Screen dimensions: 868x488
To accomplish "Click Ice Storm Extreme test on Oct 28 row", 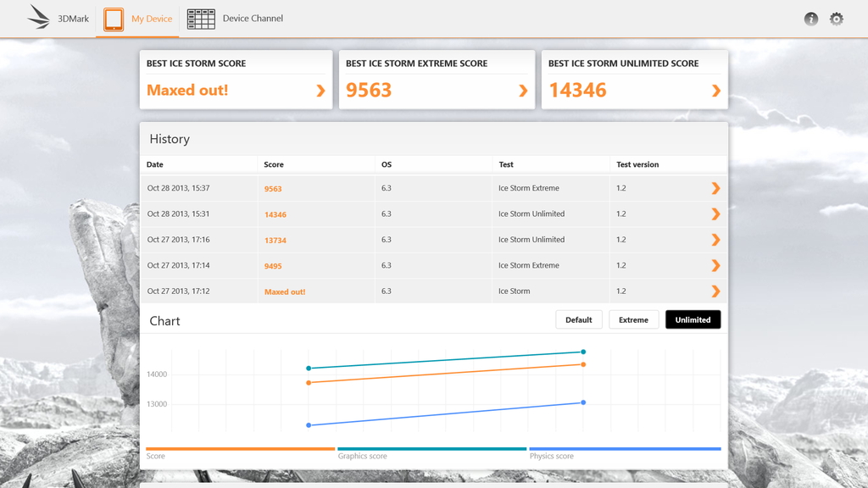I will click(x=529, y=188).
